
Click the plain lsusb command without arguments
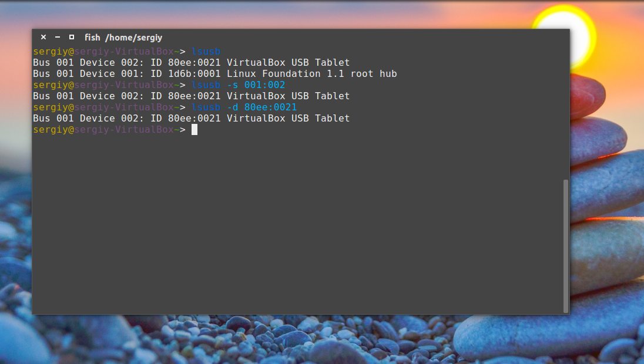(x=206, y=51)
